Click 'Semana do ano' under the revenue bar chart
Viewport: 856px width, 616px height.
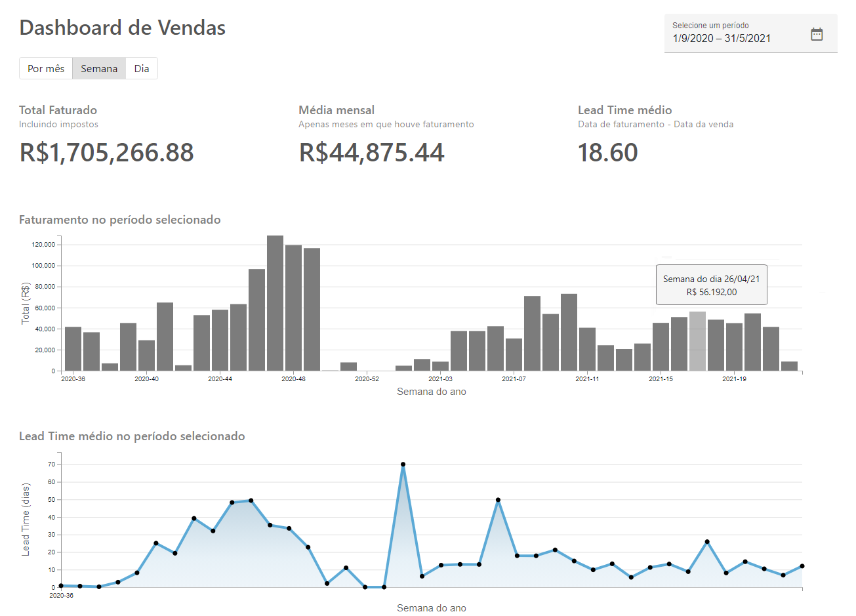pyautogui.click(x=432, y=392)
